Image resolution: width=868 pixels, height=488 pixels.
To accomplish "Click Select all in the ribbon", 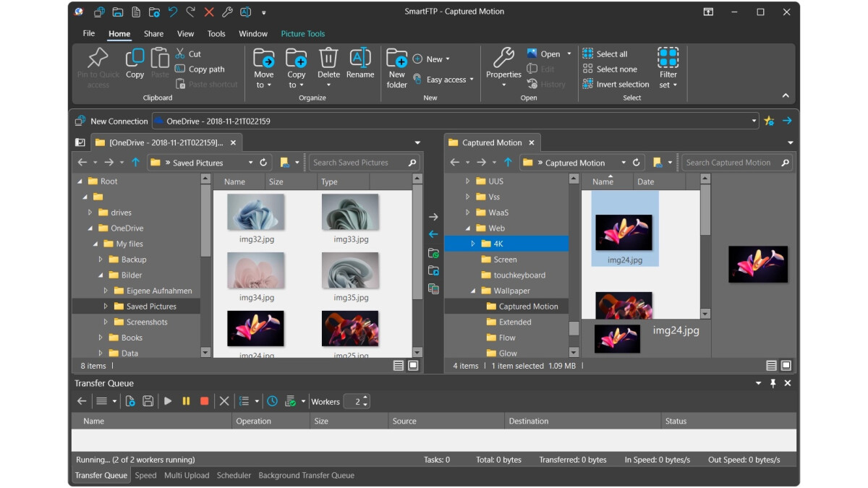I will (605, 53).
